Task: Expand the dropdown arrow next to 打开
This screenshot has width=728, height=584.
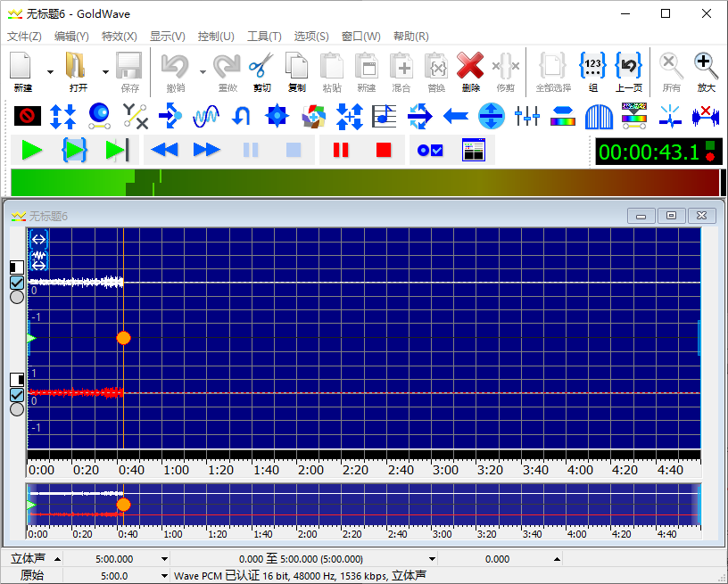Action: pyautogui.click(x=105, y=72)
